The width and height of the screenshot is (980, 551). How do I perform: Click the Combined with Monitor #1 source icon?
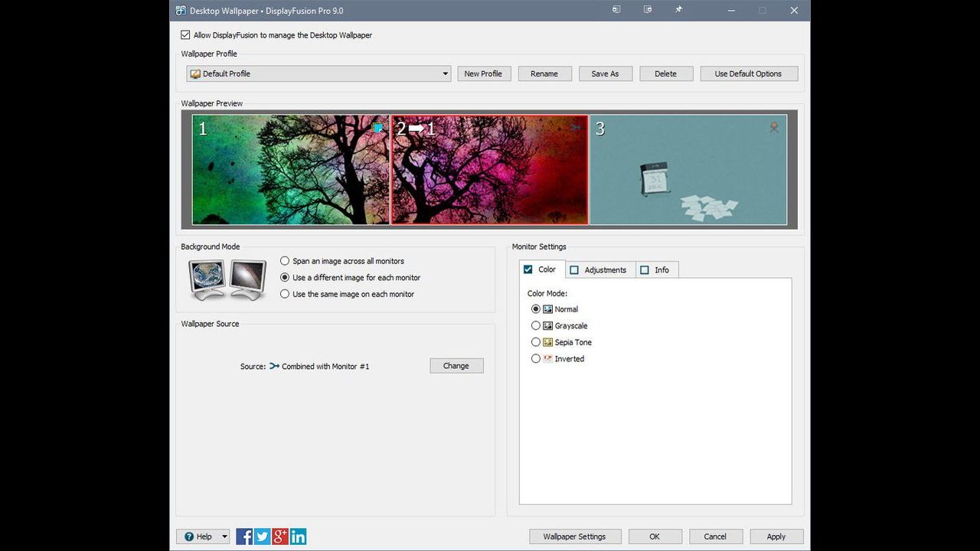(x=274, y=367)
